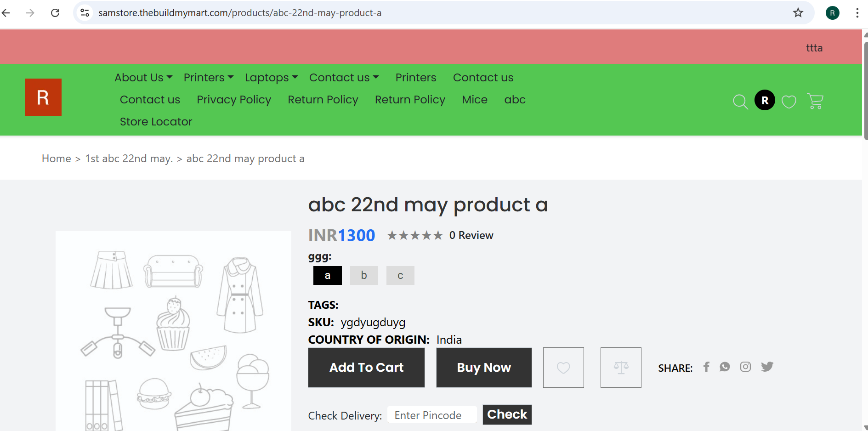Click the red R store logo
The height and width of the screenshot is (431, 868).
43,97
